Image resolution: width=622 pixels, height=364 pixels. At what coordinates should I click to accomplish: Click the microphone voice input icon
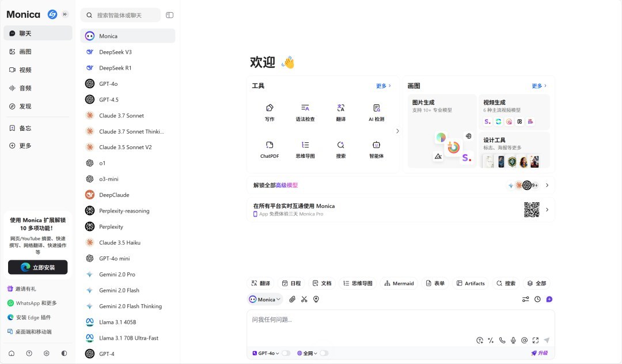(x=513, y=340)
